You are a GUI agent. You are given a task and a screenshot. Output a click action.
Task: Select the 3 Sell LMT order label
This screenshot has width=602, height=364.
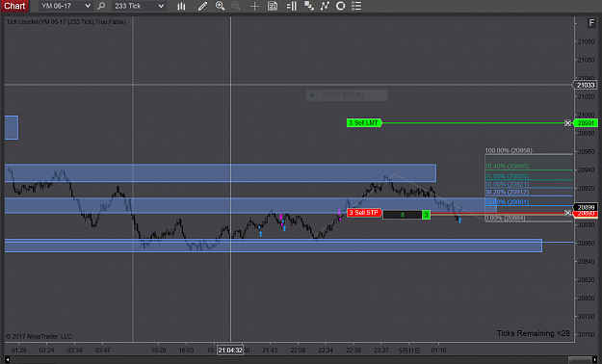pyautogui.click(x=364, y=123)
